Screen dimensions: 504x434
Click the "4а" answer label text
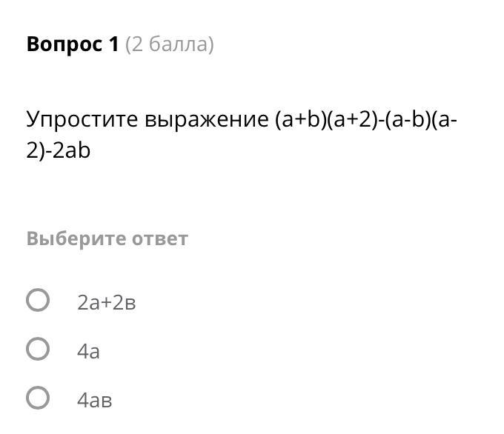pyautogui.click(x=88, y=351)
